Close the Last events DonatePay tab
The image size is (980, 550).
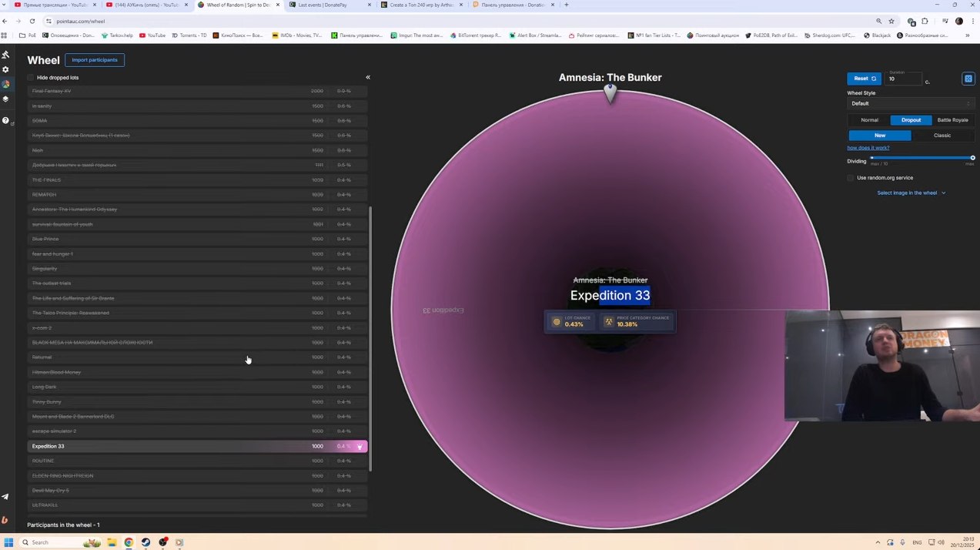370,5
